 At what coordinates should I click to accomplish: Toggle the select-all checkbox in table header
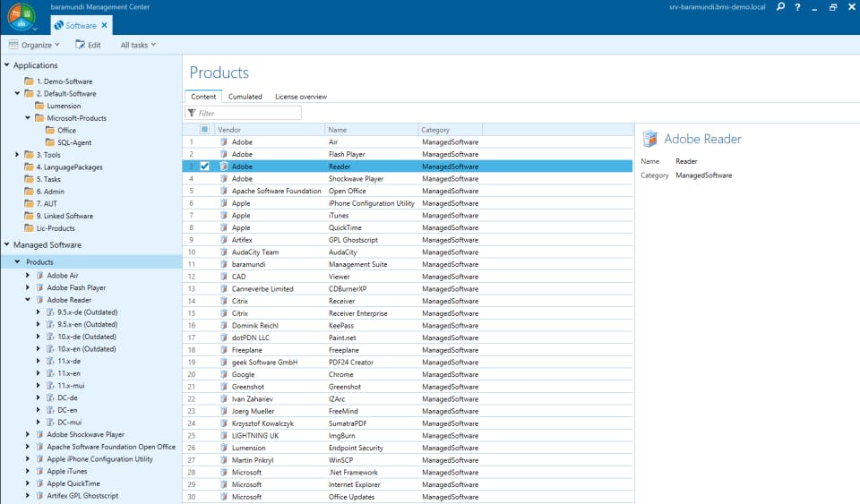tap(205, 130)
